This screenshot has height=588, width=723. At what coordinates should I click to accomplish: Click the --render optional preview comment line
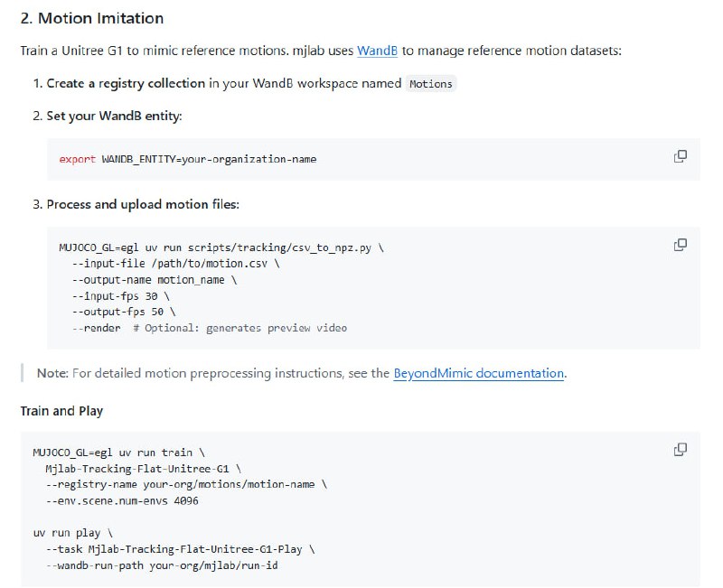pos(209,328)
